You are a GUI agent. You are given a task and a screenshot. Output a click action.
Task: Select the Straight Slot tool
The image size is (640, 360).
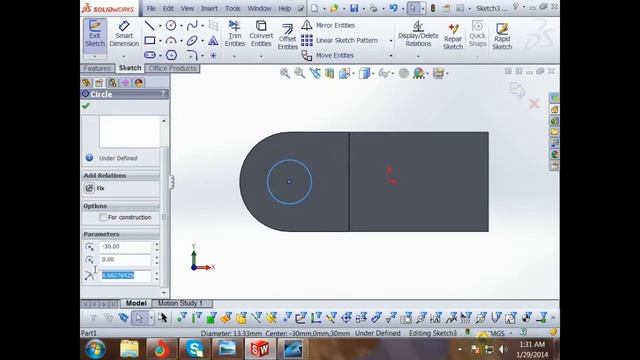(150, 55)
